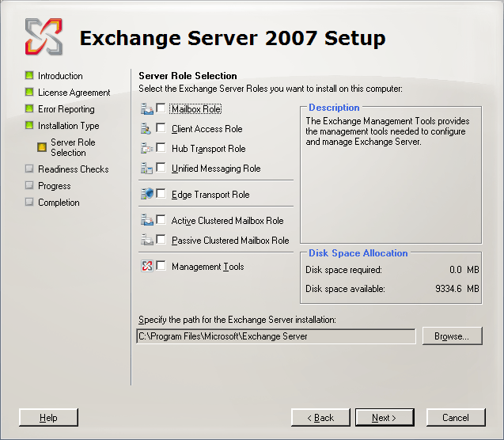The height and width of the screenshot is (440, 504).
Task: Click the Mailbox Role server icon
Action: coord(147,109)
